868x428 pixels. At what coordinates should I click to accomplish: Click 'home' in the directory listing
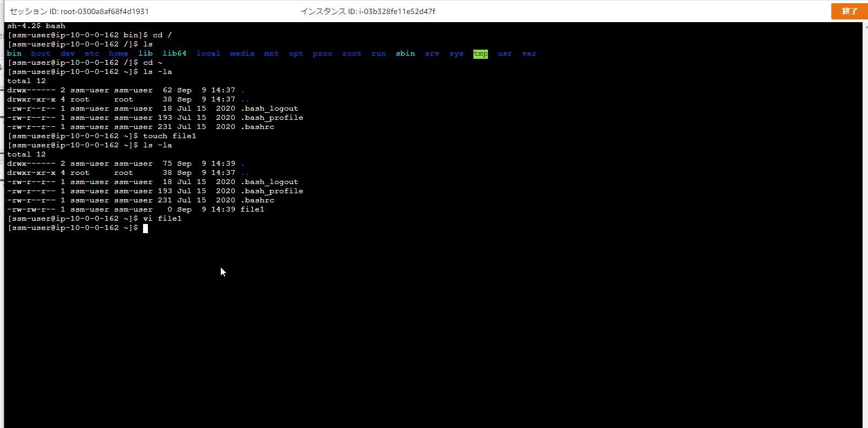[x=119, y=53]
